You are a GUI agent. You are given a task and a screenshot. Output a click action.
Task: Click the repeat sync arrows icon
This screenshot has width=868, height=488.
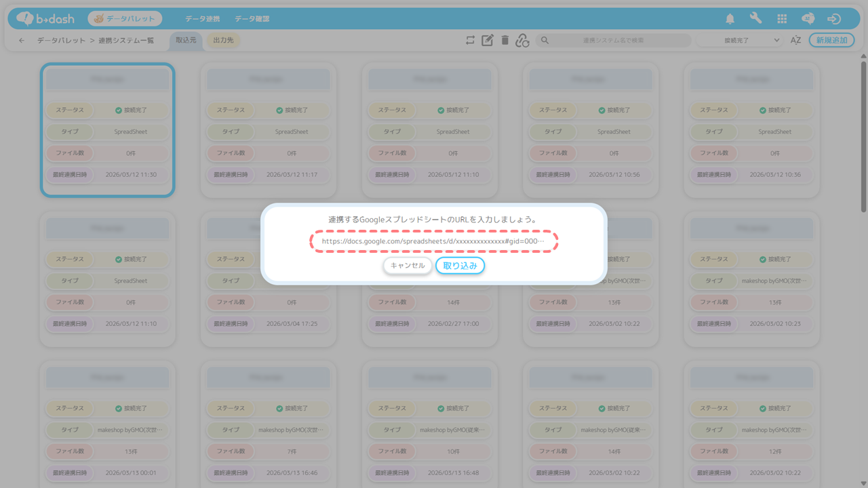470,41
